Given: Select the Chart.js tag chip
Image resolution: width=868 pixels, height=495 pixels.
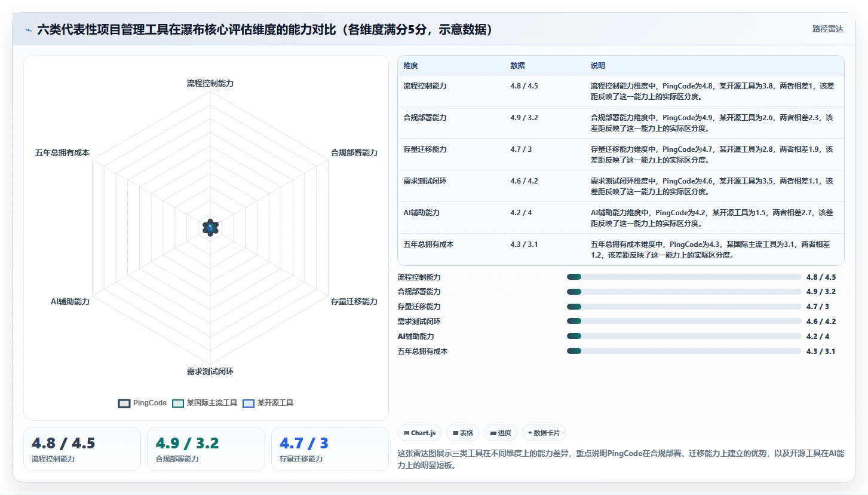Looking at the screenshot, I should point(419,433).
